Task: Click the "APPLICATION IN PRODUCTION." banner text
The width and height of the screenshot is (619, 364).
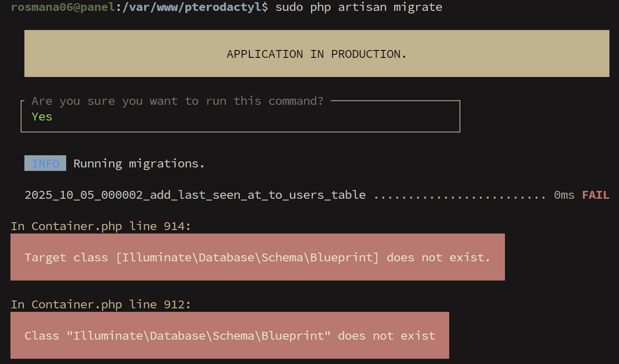Action: 316,54
